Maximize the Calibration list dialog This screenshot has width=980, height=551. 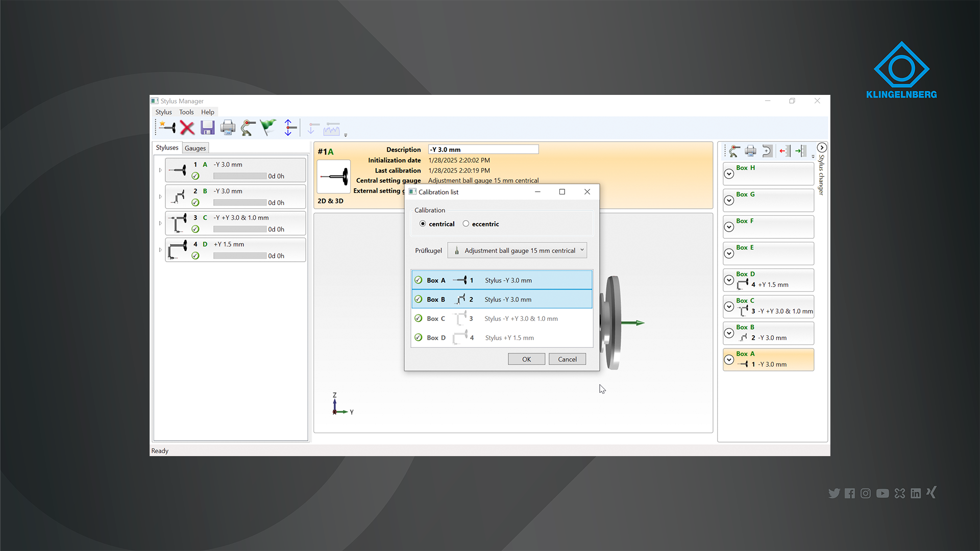tap(562, 192)
